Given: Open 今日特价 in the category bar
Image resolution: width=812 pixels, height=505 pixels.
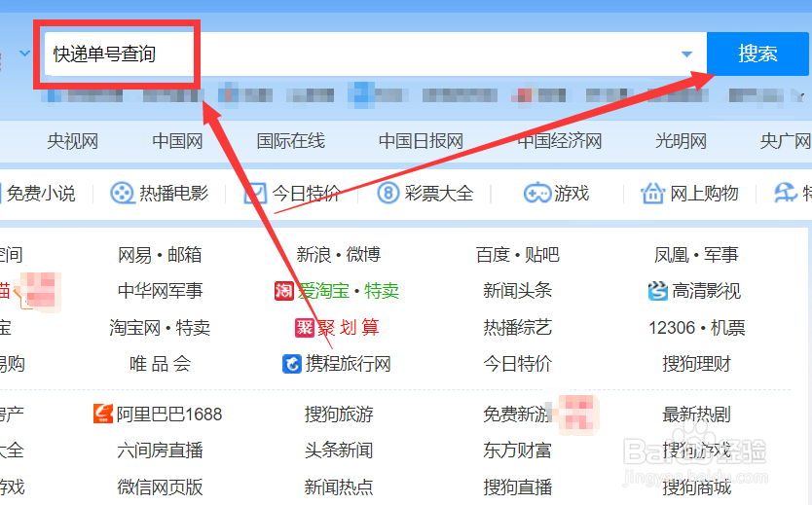Looking at the screenshot, I should [x=306, y=194].
